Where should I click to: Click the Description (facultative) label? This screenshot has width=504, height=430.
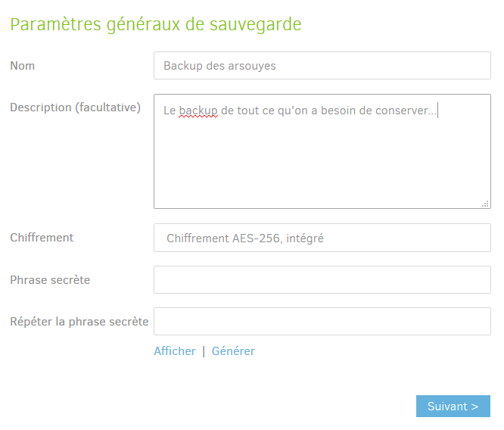[75, 107]
